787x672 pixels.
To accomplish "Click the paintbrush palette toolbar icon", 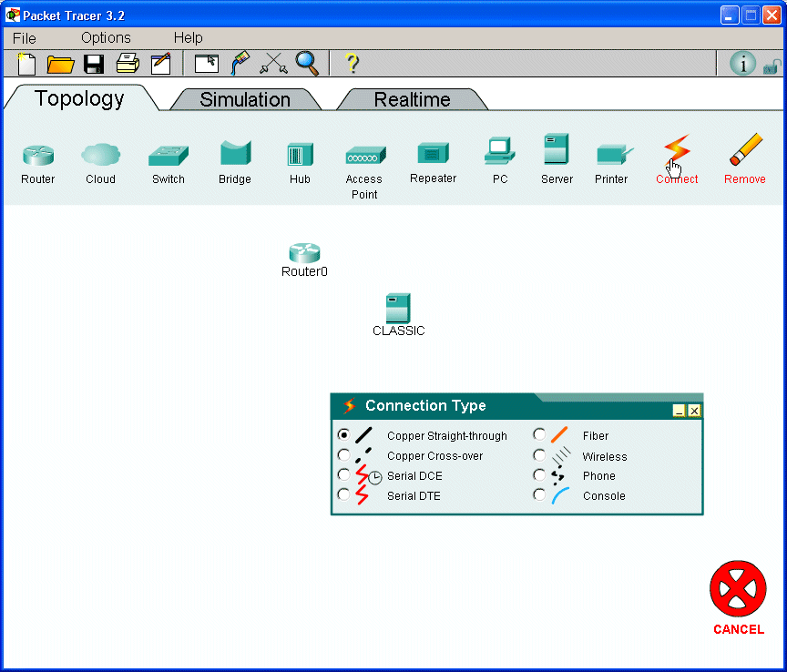I will [x=240, y=63].
